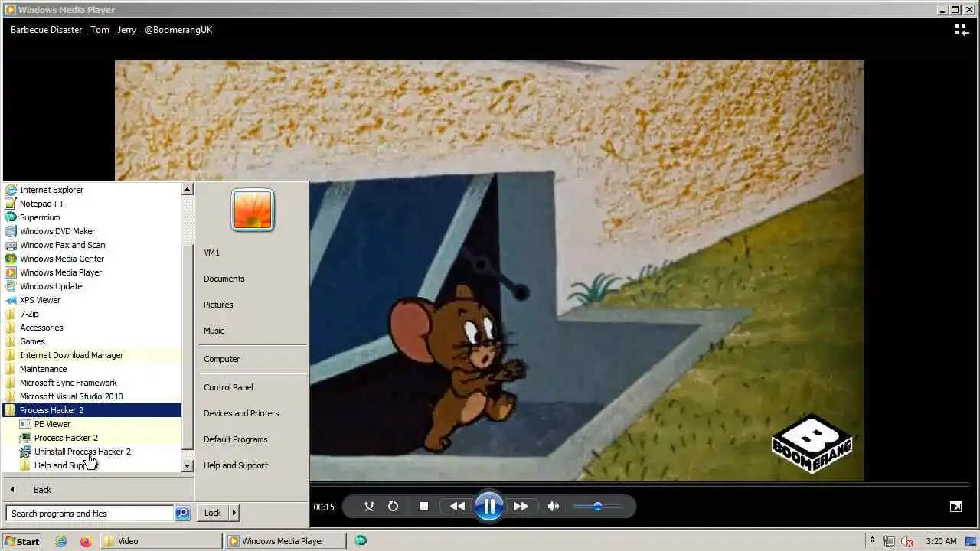980x551 pixels.
Task: Open Pictures from Start menu
Action: coord(253,305)
